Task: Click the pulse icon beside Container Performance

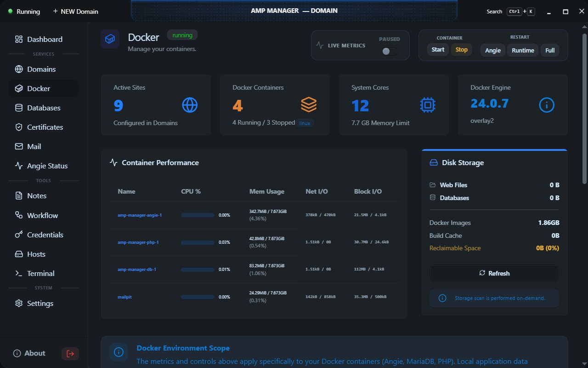Action: point(113,162)
